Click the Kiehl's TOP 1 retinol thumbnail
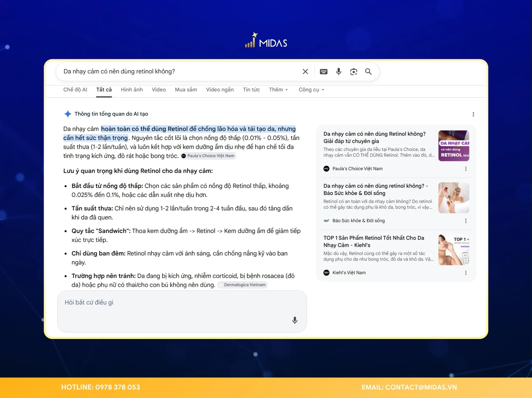532x398 pixels. tap(454, 250)
